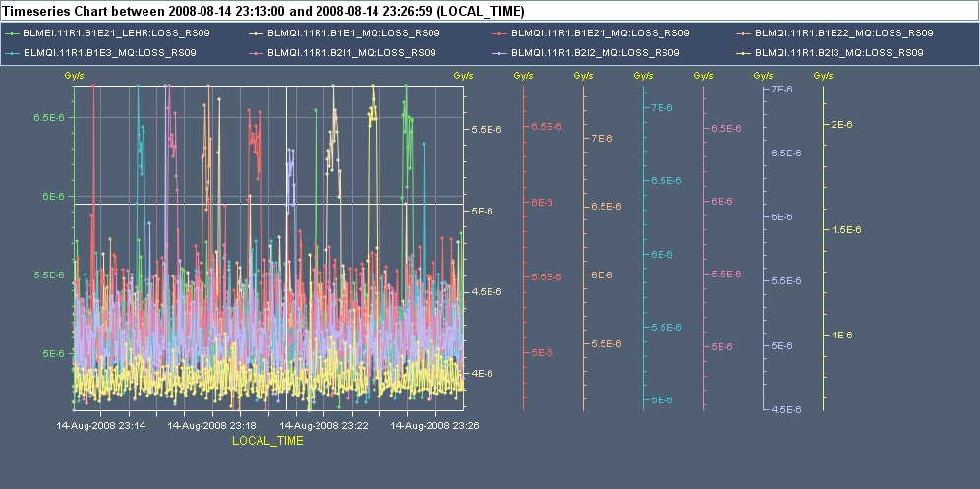Click the red axis 6E-6 tick label
980x489 pixels.
pos(542,202)
